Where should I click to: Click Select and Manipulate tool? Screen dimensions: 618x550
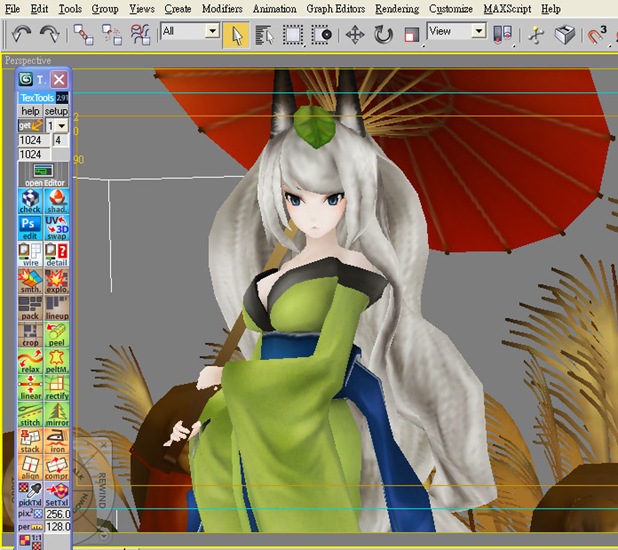pyautogui.click(x=536, y=35)
